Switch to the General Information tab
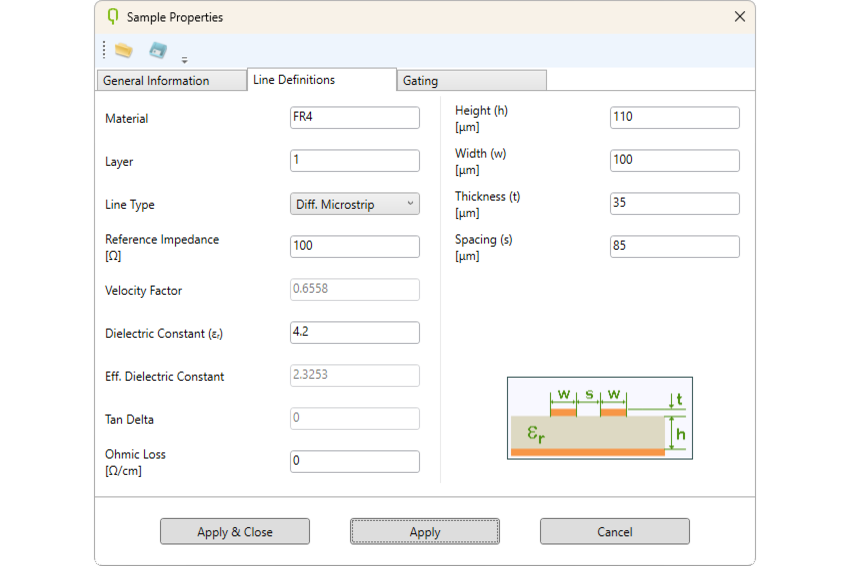 click(171, 81)
